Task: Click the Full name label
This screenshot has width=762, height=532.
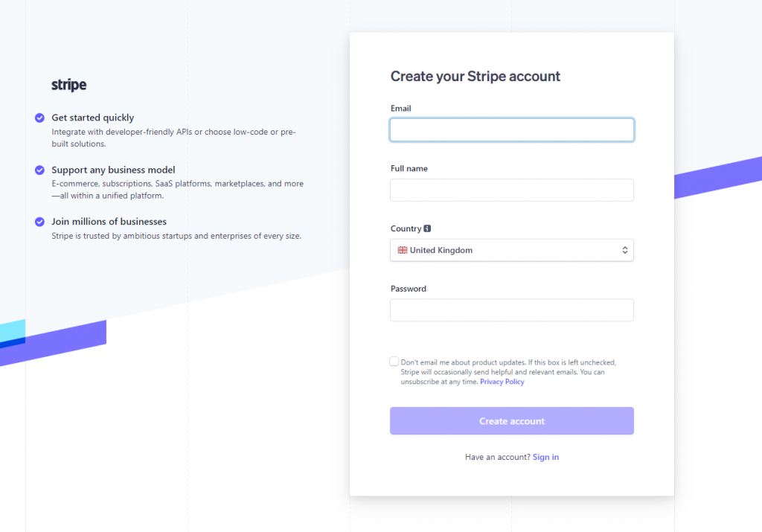Action: 409,169
